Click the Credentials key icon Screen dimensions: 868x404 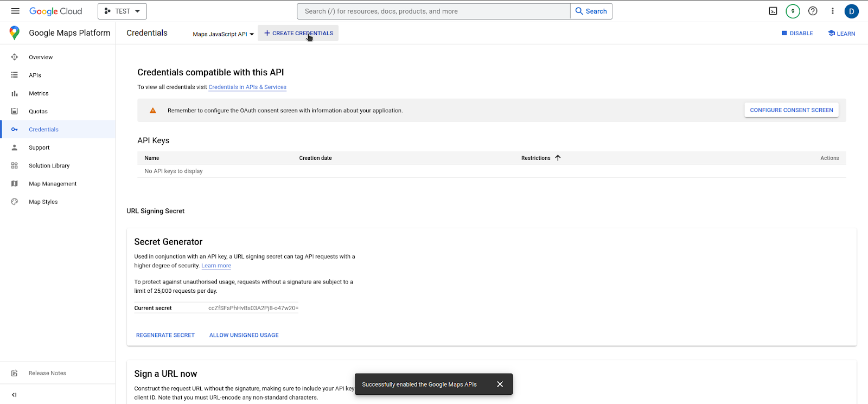click(15, 129)
